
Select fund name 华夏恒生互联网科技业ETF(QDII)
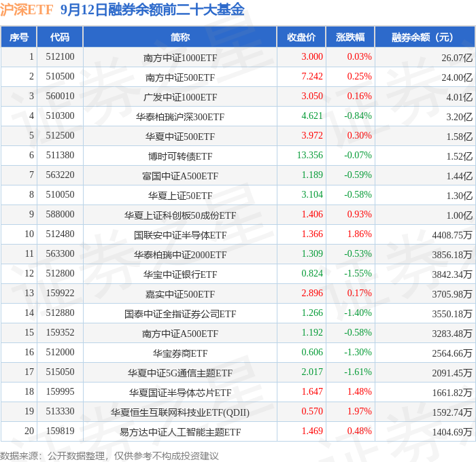click(180, 412)
